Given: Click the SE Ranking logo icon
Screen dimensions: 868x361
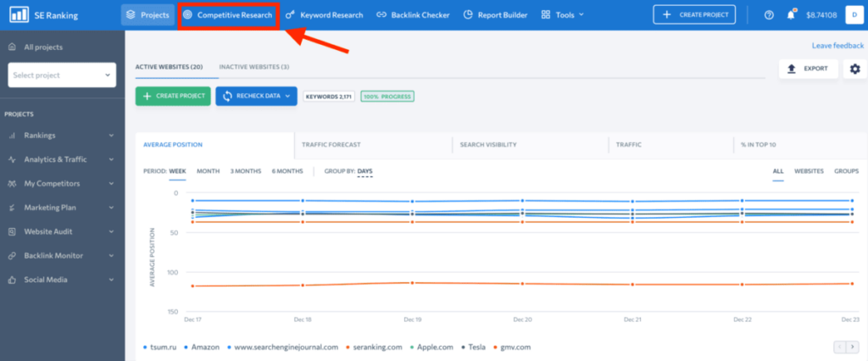Looking at the screenshot, I should 19,15.
